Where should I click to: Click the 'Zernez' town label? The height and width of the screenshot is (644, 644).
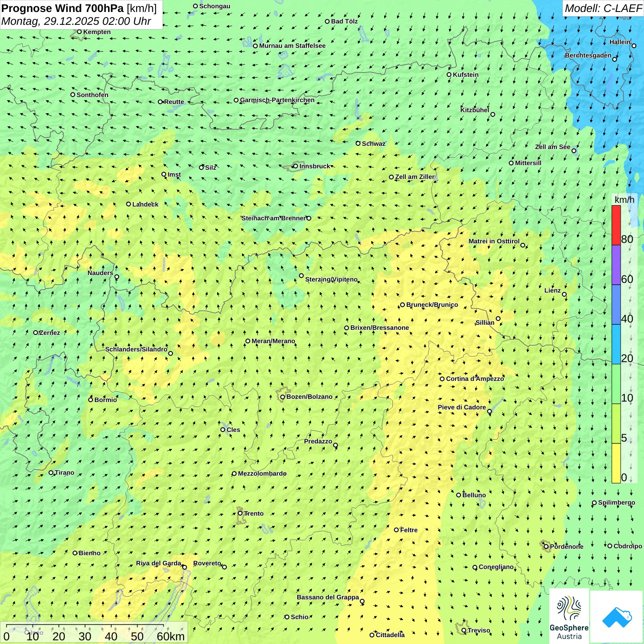coord(50,333)
